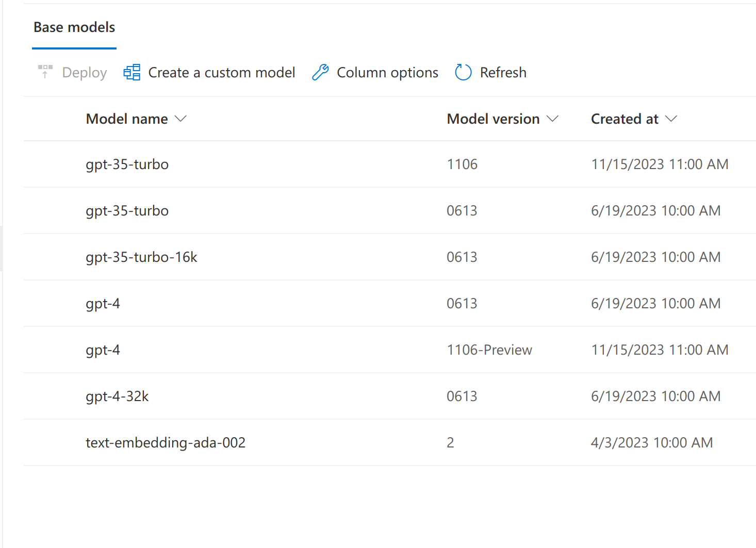The image size is (756, 548).
Task: Click the Created at column header
Action: [624, 119]
